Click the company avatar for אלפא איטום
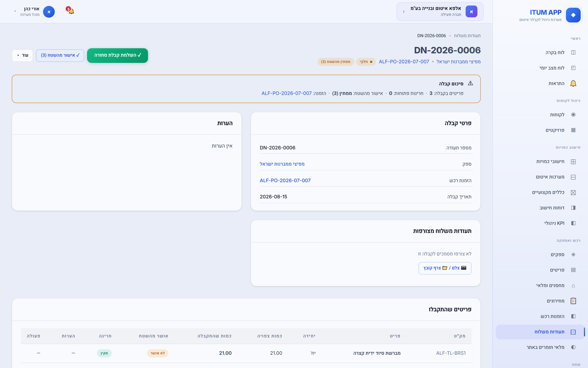588x368 pixels. coord(471,12)
